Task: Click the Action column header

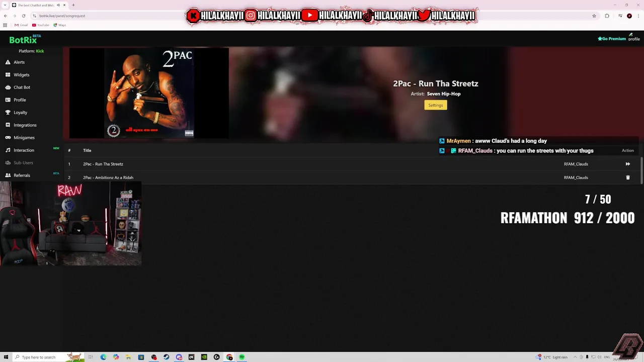Action: [627, 150]
